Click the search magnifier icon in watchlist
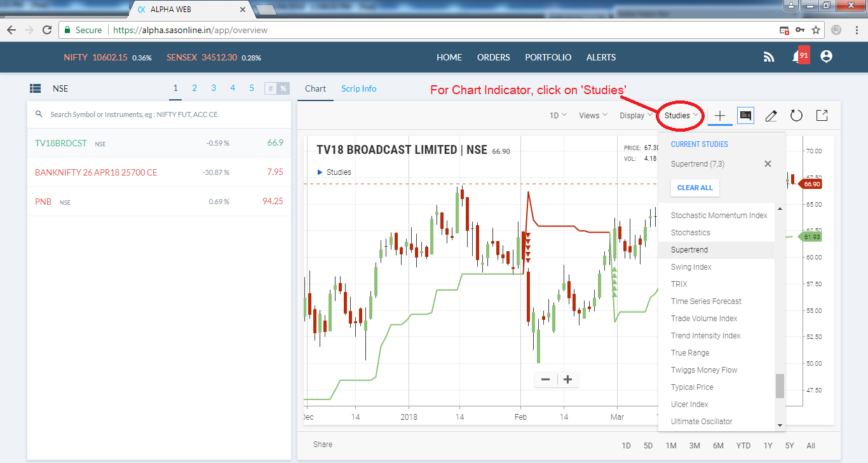This screenshot has width=868, height=463. pos(39,114)
